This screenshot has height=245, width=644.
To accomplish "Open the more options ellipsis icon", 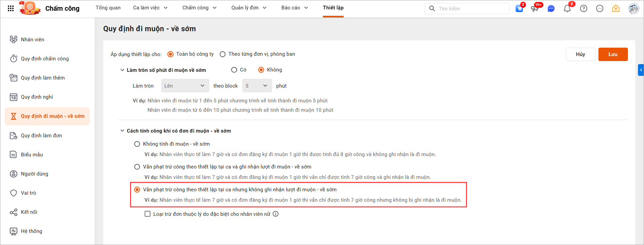I will [x=600, y=8].
